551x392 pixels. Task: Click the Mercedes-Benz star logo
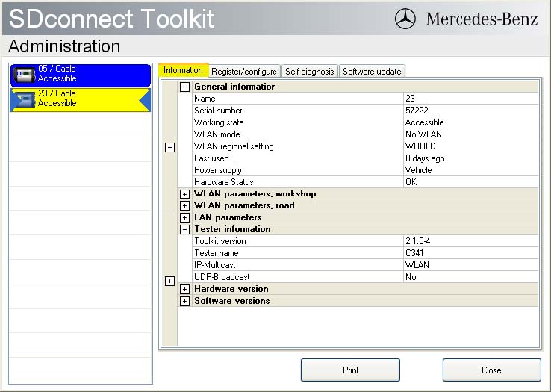click(x=405, y=19)
